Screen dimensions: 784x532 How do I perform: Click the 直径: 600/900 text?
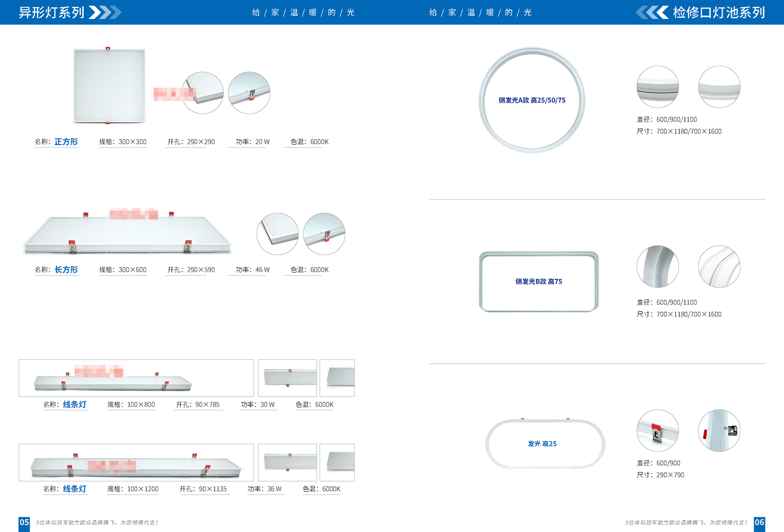pyautogui.click(x=659, y=463)
